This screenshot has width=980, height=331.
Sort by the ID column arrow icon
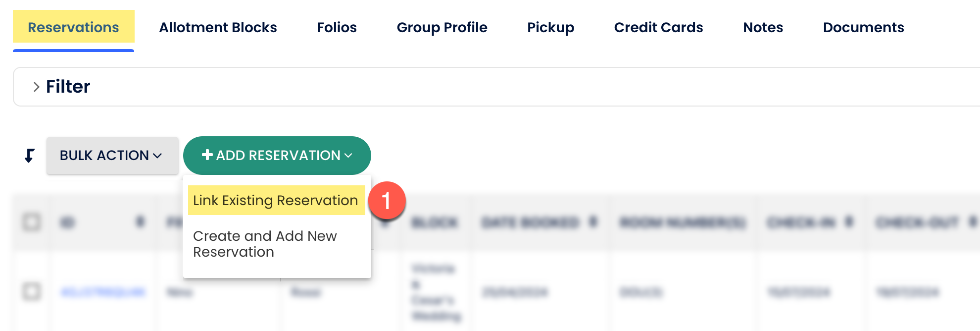point(141,222)
